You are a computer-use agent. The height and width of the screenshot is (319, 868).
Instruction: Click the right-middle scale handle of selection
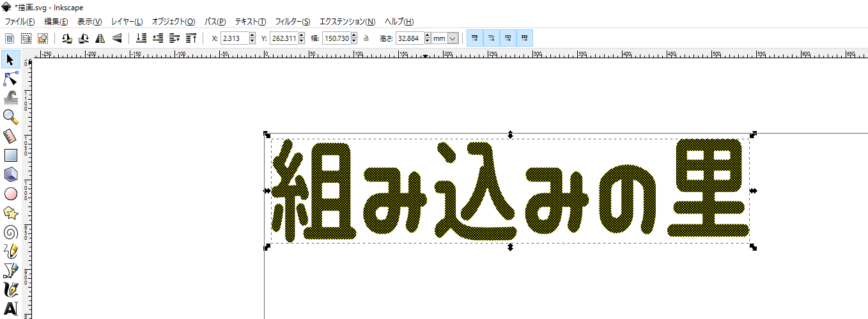[x=754, y=191]
